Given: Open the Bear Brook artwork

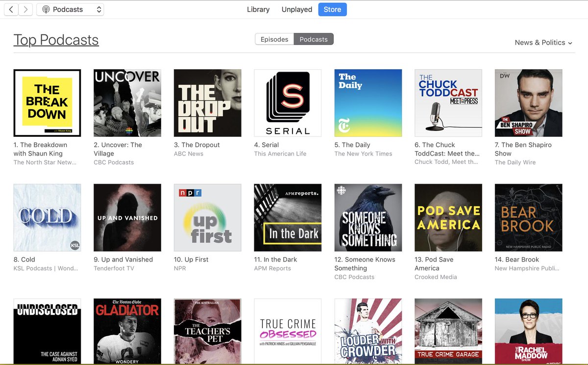Looking at the screenshot, I should click(529, 218).
